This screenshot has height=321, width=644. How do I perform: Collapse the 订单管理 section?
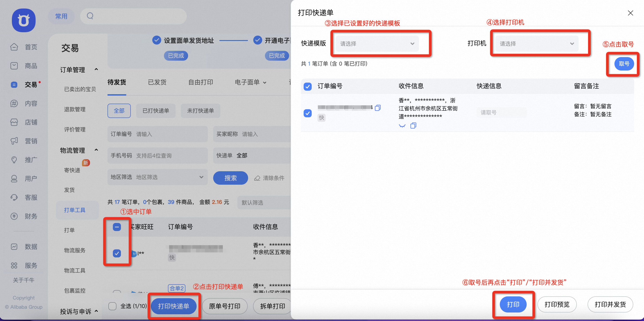[96, 69]
